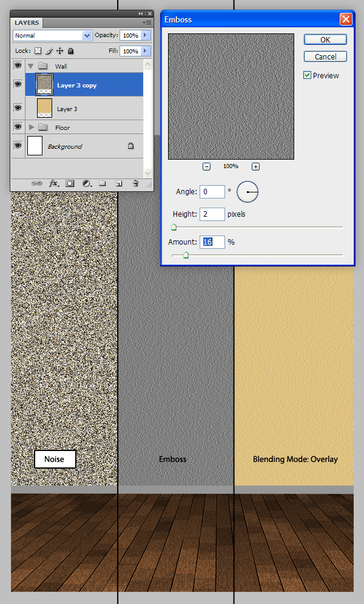Viewport: 364px width, 604px height.
Task: Cancel the Emboss dialog
Action: [x=325, y=56]
